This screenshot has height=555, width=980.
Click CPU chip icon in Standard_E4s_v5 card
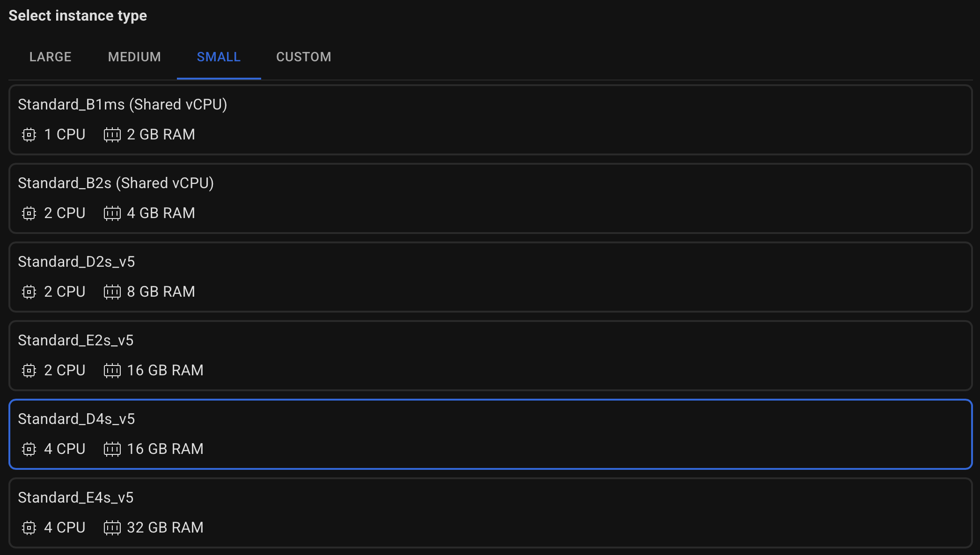point(29,528)
